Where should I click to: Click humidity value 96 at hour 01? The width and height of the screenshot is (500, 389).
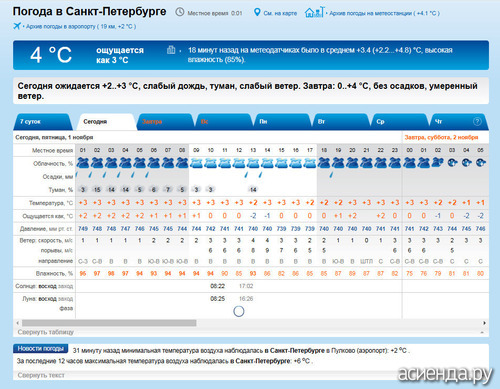point(83,273)
